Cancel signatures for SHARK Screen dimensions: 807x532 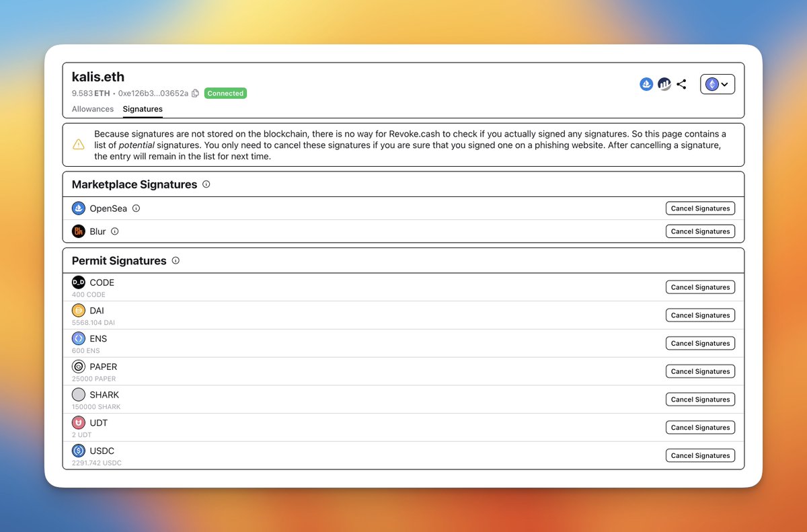[x=700, y=400]
